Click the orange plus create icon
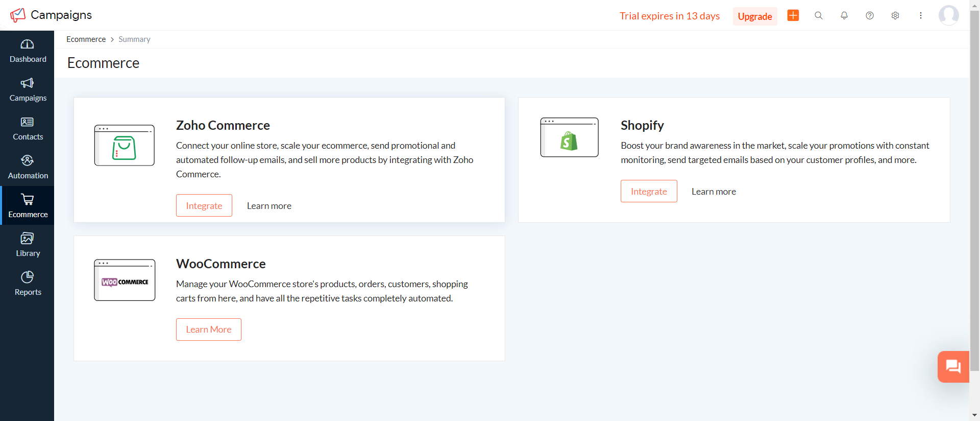The width and height of the screenshot is (980, 421). tap(793, 15)
